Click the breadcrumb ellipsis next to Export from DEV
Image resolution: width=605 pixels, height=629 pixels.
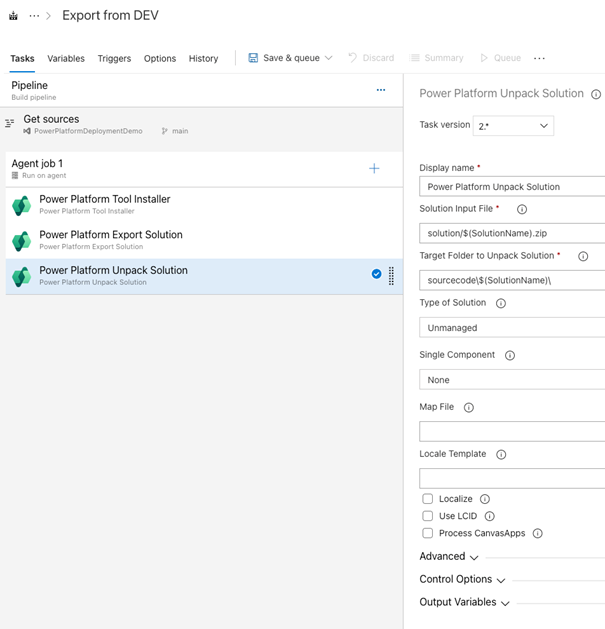tap(35, 16)
